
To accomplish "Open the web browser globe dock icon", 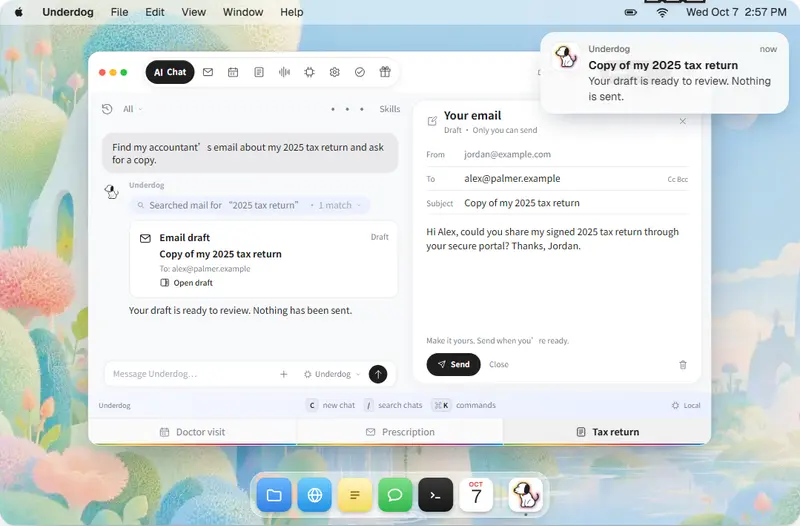I will pos(315,495).
